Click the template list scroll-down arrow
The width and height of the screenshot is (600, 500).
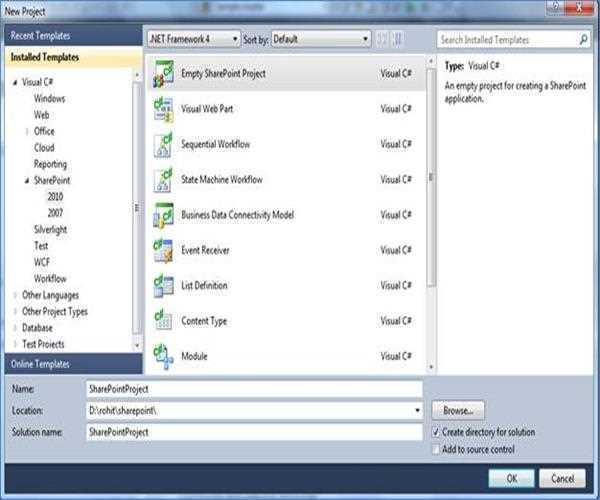[x=431, y=367]
